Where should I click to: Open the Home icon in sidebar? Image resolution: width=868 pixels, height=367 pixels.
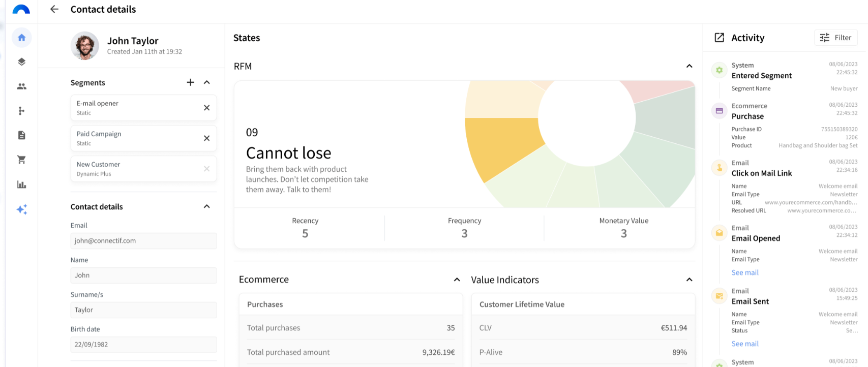[21, 38]
